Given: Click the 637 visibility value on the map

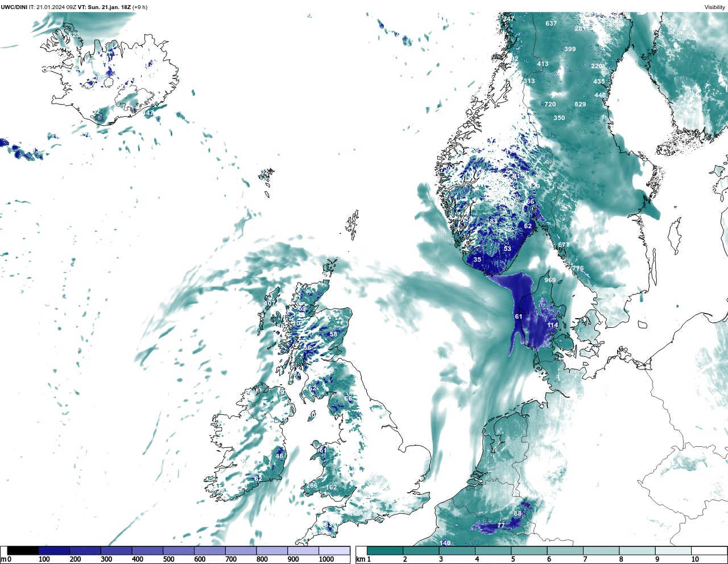Looking at the screenshot, I should pos(551,23).
